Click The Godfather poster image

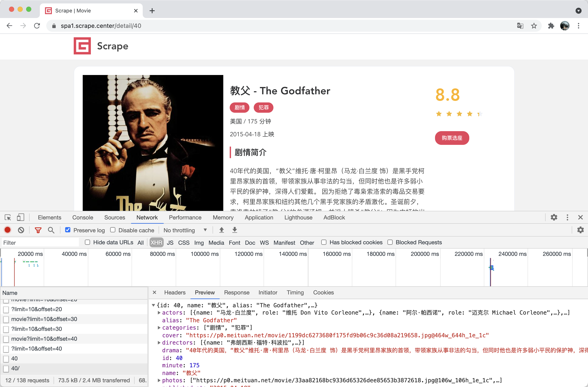click(x=153, y=143)
